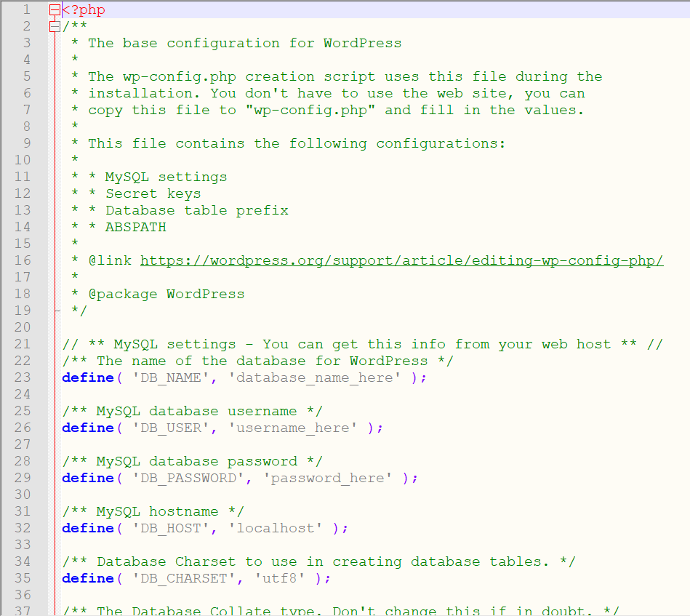Click the 'database_name_here' string value
Image resolution: width=690 pixels, height=616 pixels.
[314, 377]
